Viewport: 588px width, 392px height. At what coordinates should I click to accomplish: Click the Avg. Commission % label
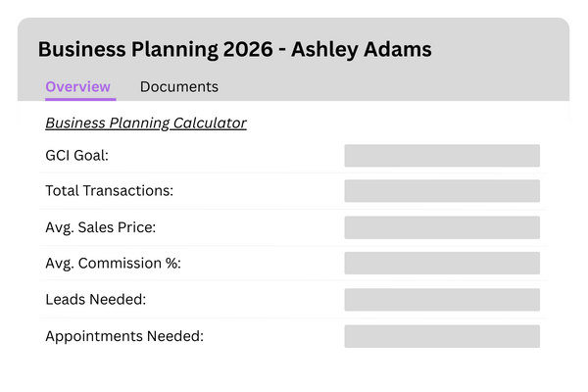pyautogui.click(x=113, y=264)
